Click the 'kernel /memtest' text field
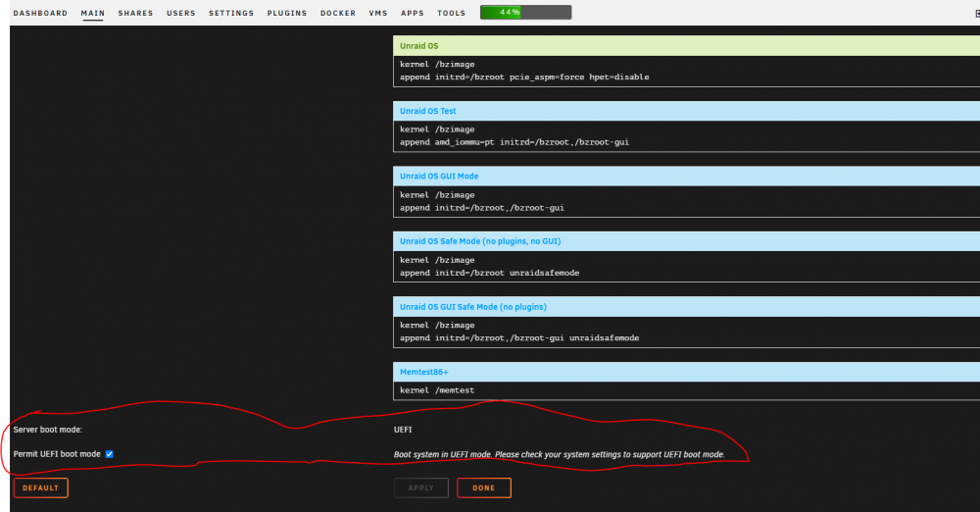Image resolution: width=980 pixels, height=512 pixels. (686, 390)
